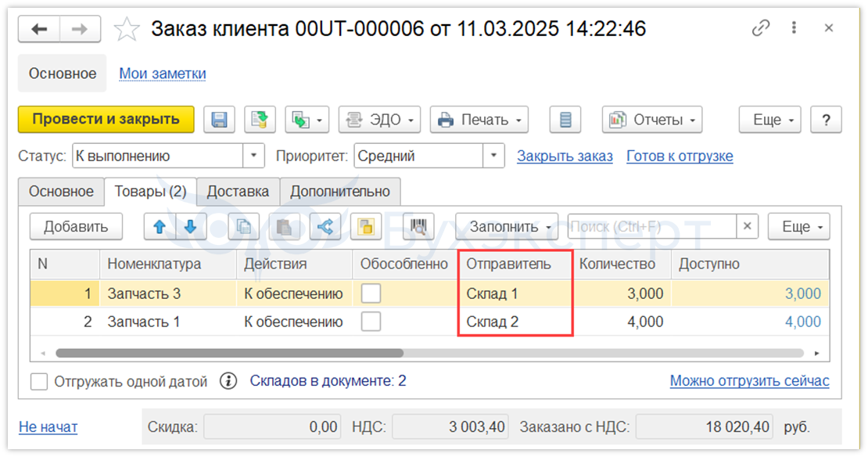Image resolution: width=868 pixels, height=457 pixels.
Task: Copy link to document via chain icon
Action: [761, 27]
